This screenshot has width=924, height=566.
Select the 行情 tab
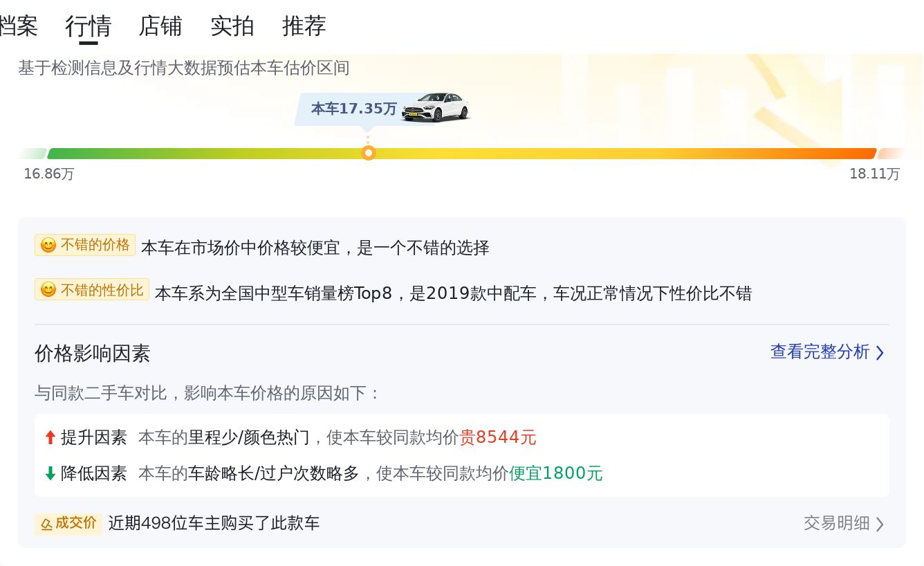tap(89, 26)
